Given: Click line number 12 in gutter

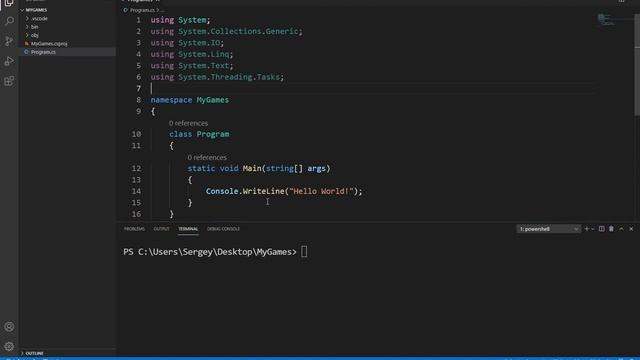Looking at the screenshot, I should [136, 168].
